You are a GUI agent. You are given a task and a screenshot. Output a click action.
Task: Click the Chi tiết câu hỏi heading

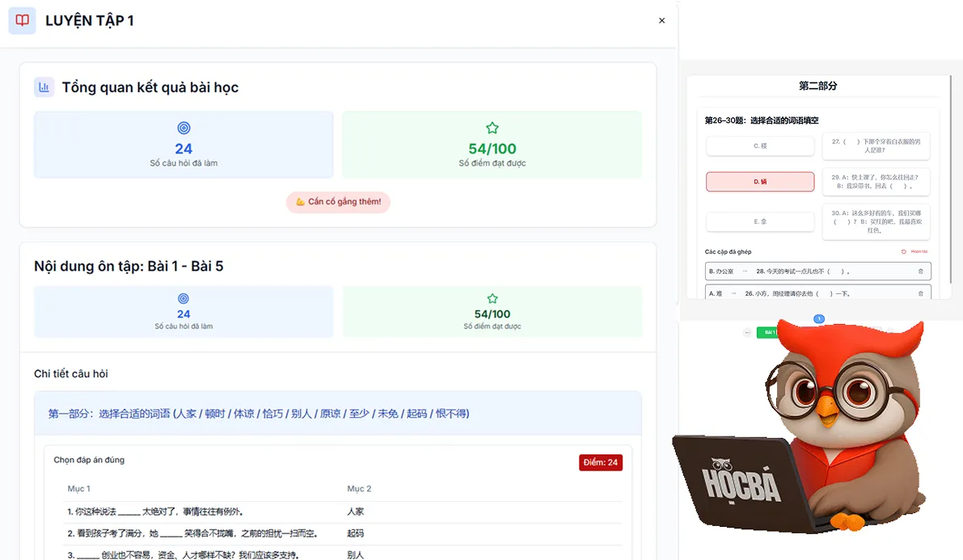click(x=70, y=374)
